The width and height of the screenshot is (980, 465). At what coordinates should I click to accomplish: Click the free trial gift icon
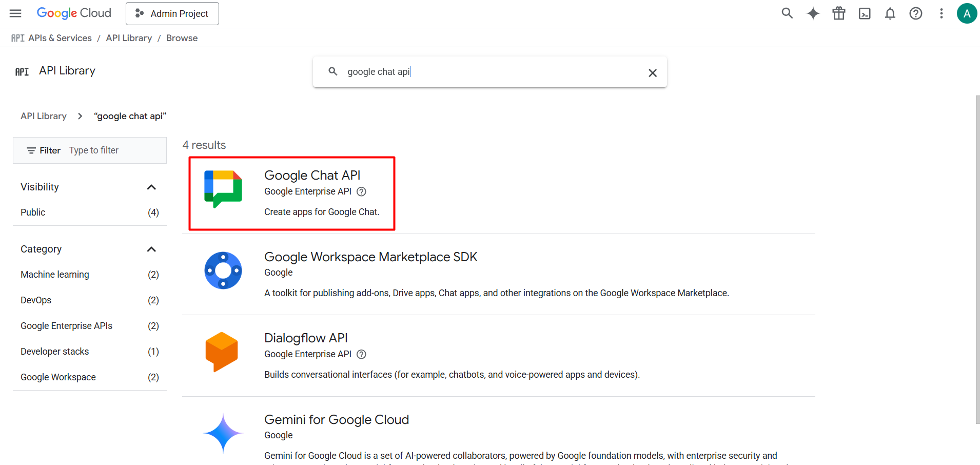[x=839, y=13]
